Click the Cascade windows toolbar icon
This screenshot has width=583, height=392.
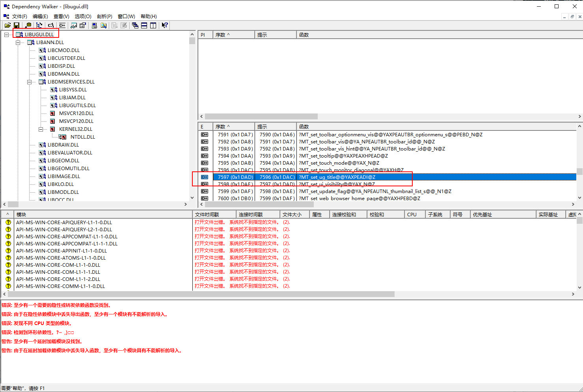135,25
